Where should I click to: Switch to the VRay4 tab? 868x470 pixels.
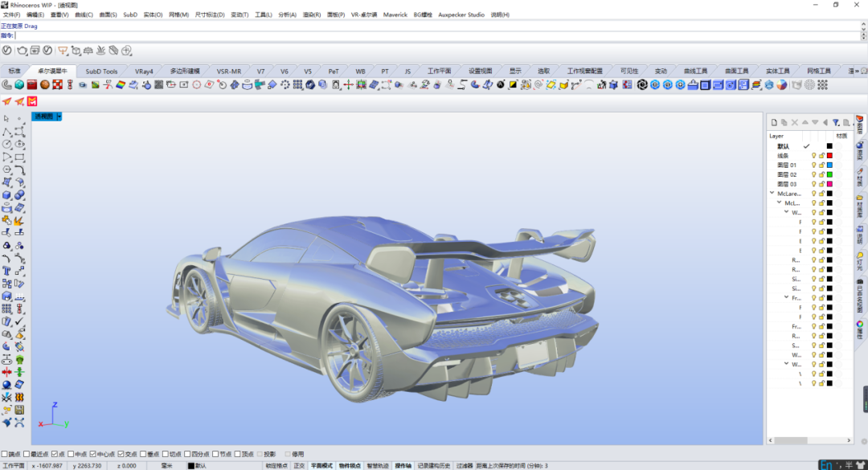(144, 71)
